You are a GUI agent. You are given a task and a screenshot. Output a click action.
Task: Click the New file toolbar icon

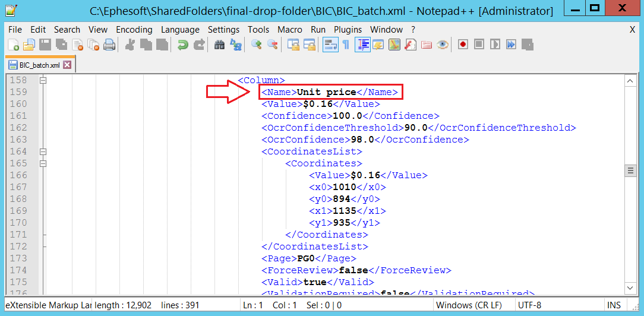click(x=14, y=45)
